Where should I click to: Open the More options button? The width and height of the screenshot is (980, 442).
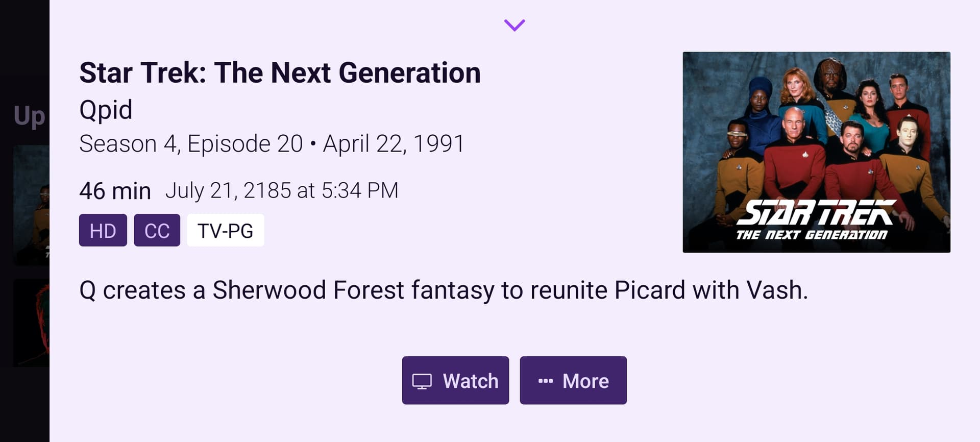pos(573,380)
